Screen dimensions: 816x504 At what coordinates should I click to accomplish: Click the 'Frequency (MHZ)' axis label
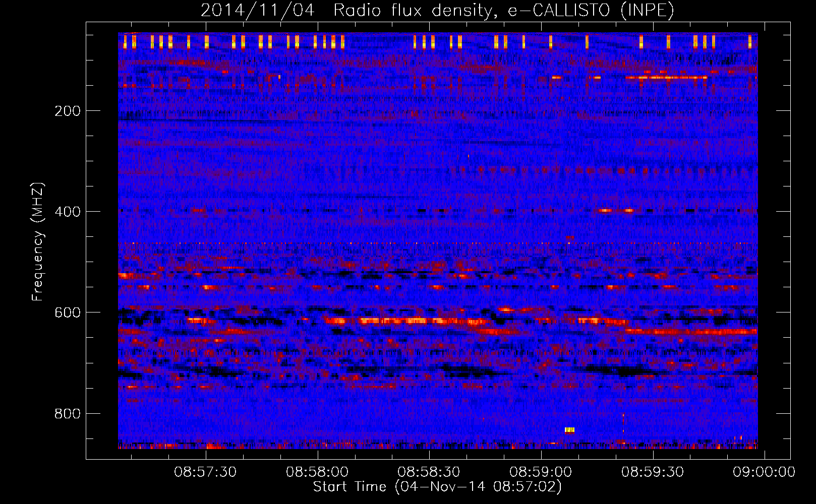coord(38,242)
